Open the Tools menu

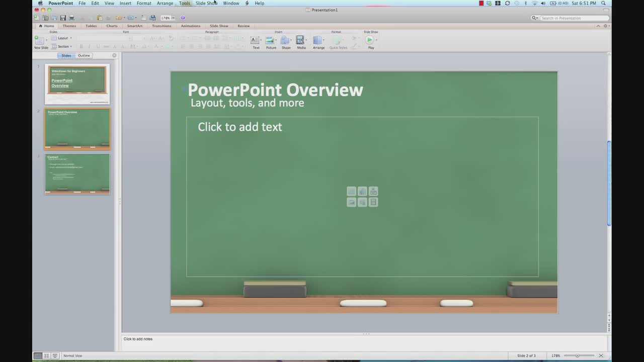pyautogui.click(x=185, y=3)
